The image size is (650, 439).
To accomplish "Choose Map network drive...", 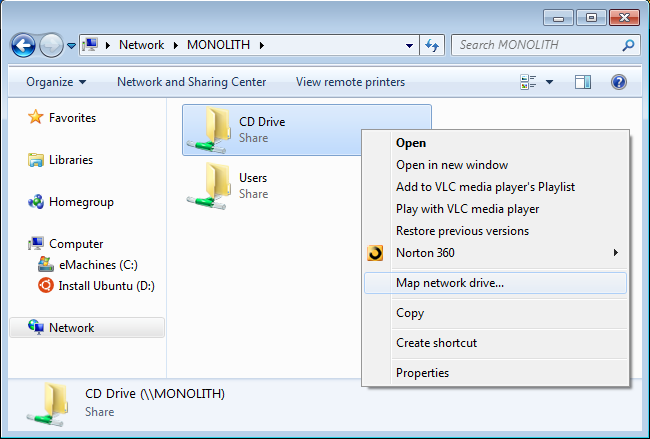I will 495,283.
